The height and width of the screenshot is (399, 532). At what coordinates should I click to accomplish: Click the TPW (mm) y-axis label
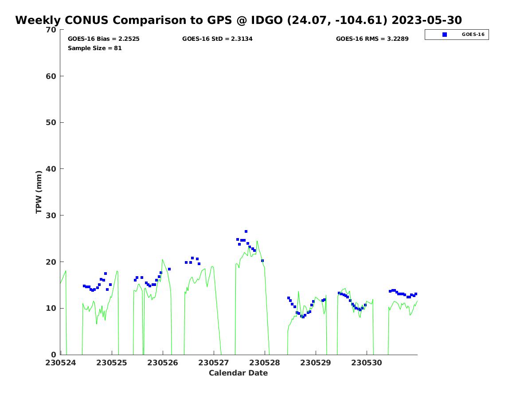(x=39, y=192)
